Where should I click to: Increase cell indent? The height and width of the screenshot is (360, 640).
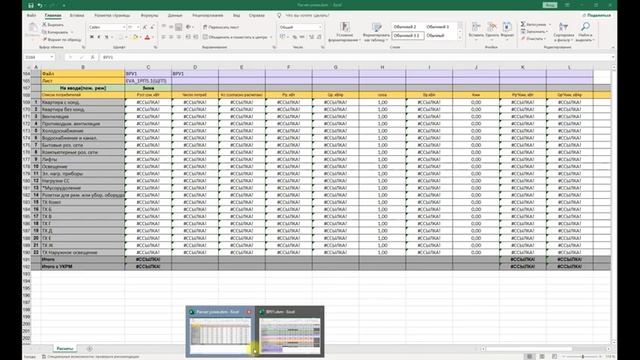[196, 37]
